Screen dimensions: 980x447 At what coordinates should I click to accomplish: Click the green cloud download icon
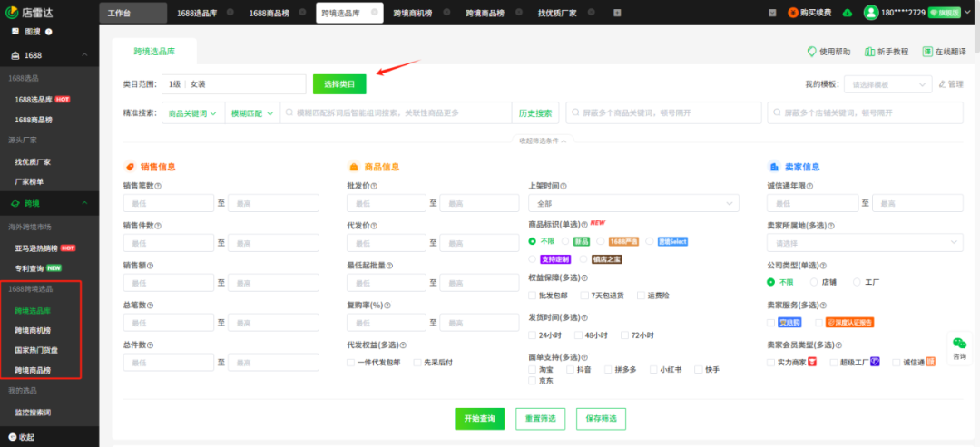(847, 13)
